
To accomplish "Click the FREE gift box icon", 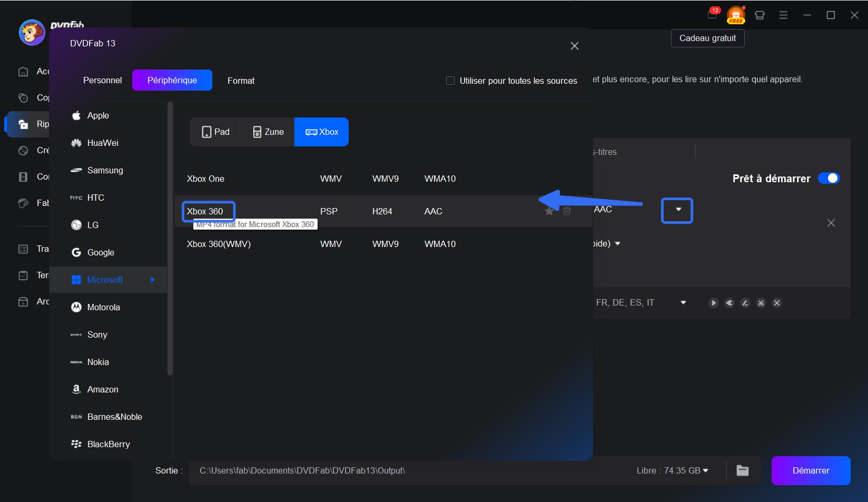I will coord(736,15).
